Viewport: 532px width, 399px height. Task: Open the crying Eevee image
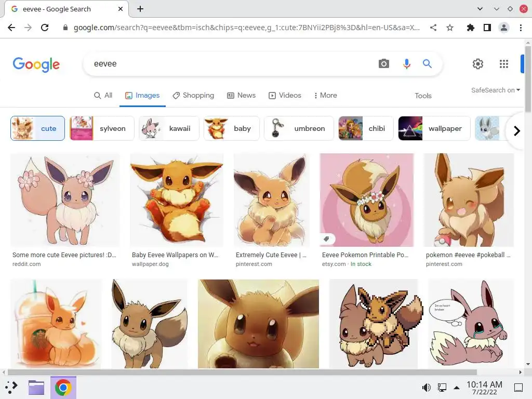click(x=471, y=324)
